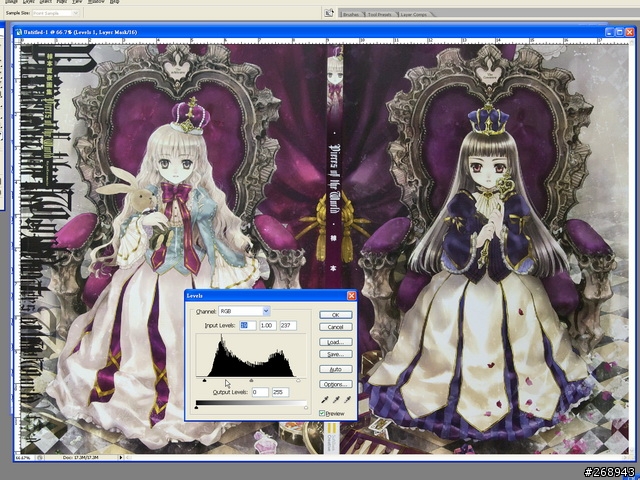Click the output levels field showing 255

click(280, 392)
